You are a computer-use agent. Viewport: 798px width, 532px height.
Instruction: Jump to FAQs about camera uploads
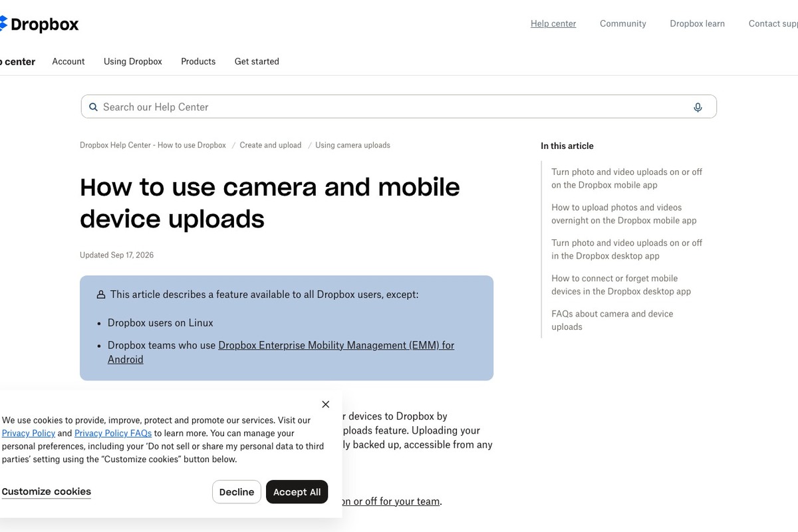click(x=612, y=321)
